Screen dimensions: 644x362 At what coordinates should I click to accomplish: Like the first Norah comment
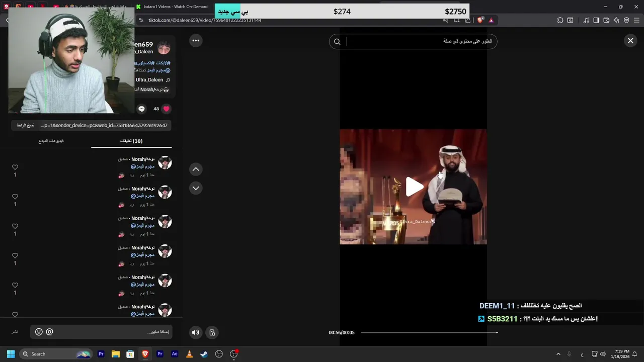point(15,167)
